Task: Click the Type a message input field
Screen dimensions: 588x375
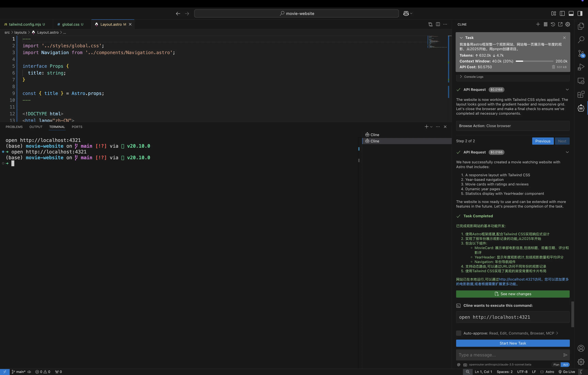Action: click(508, 355)
